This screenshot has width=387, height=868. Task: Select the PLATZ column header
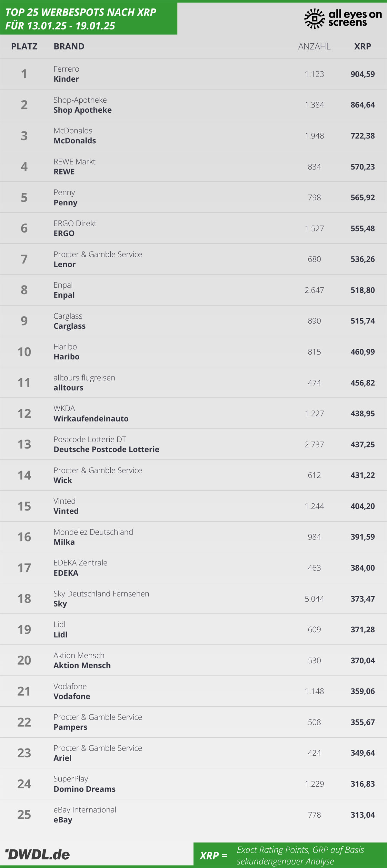[24, 46]
